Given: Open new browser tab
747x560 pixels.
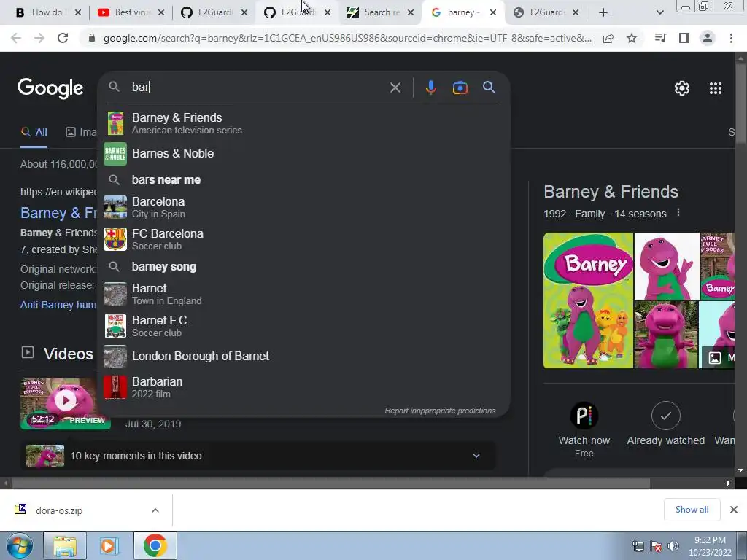Looking at the screenshot, I should (603, 12).
